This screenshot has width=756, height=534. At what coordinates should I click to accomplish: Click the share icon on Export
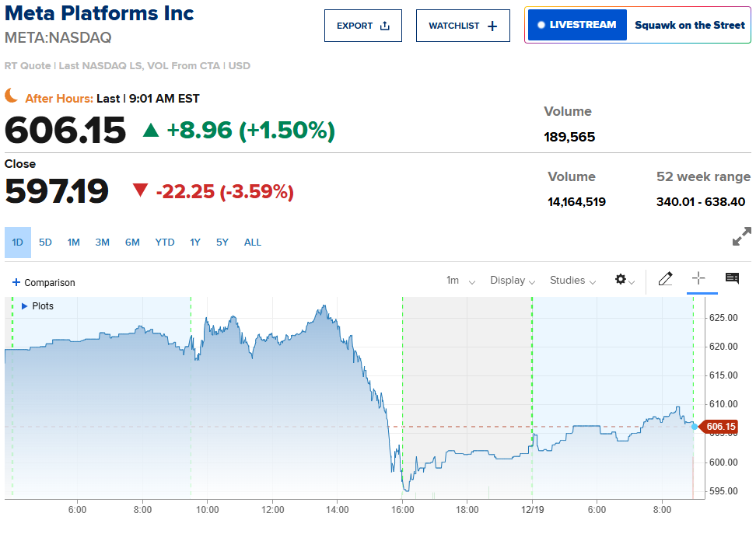coord(385,26)
